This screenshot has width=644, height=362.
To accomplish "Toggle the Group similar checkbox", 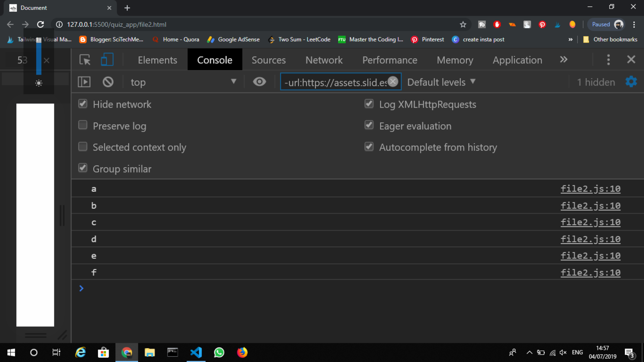I will tap(82, 168).
